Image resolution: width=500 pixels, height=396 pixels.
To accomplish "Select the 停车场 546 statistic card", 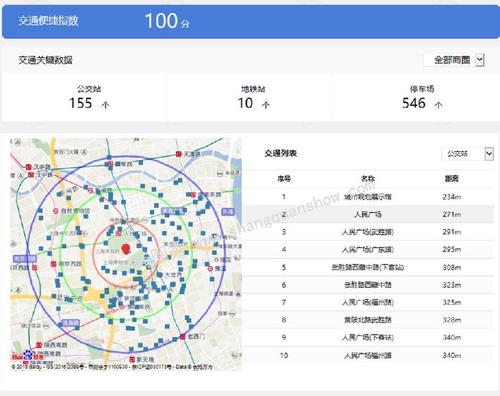I will tap(415, 97).
